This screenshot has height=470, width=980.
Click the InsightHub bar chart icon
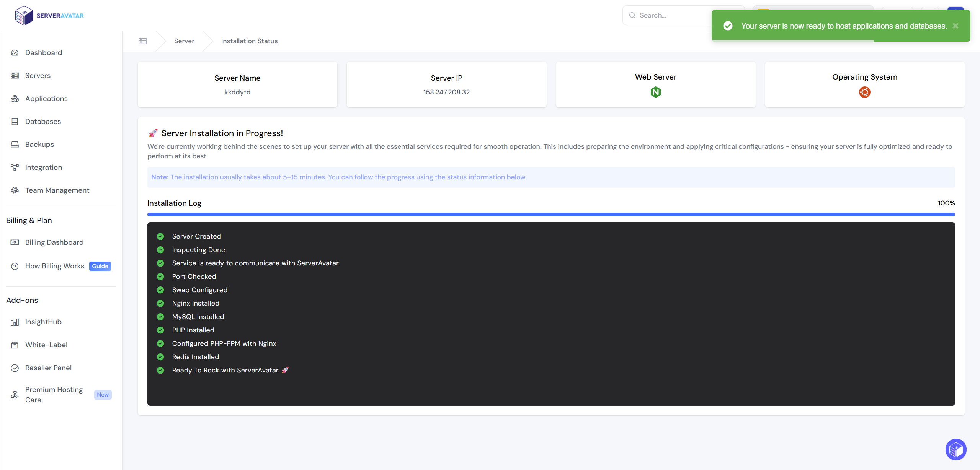point(15,322)
